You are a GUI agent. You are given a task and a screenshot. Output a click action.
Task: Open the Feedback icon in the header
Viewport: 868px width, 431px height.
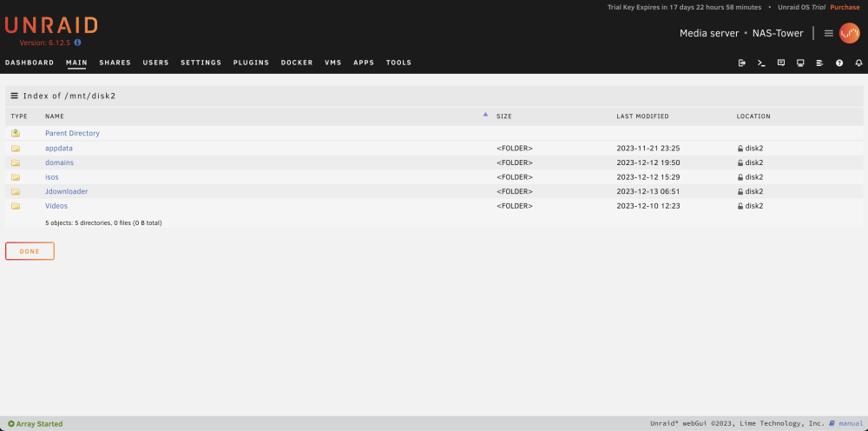point(781,63)
